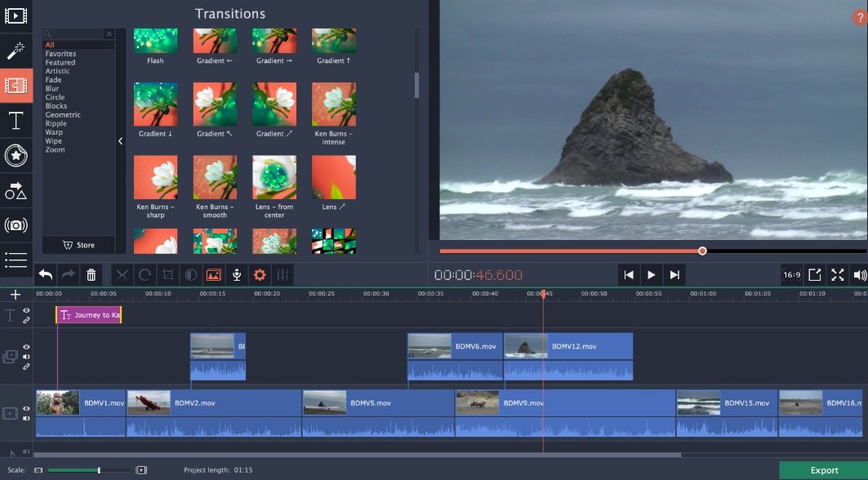Screen dimensions: 868x480
Task: Click plus to add a track
Action: coord(15,295)
